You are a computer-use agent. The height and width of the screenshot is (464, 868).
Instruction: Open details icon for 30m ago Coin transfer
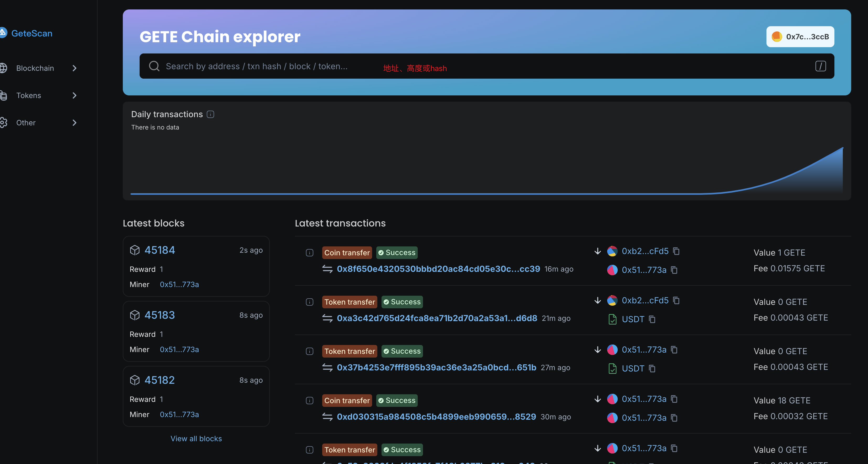pyautogui.click(x=309, y=401)
